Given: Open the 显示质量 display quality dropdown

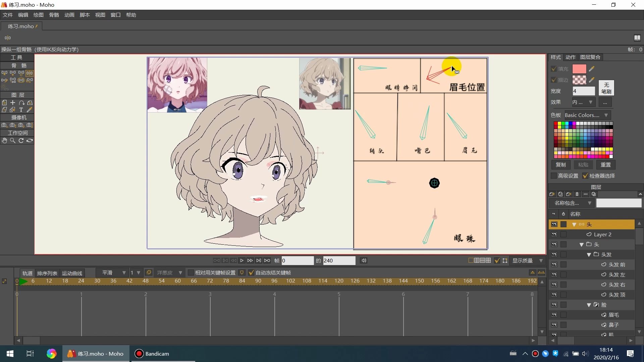Looking at the screenshot, I should (x=527, y=260).
